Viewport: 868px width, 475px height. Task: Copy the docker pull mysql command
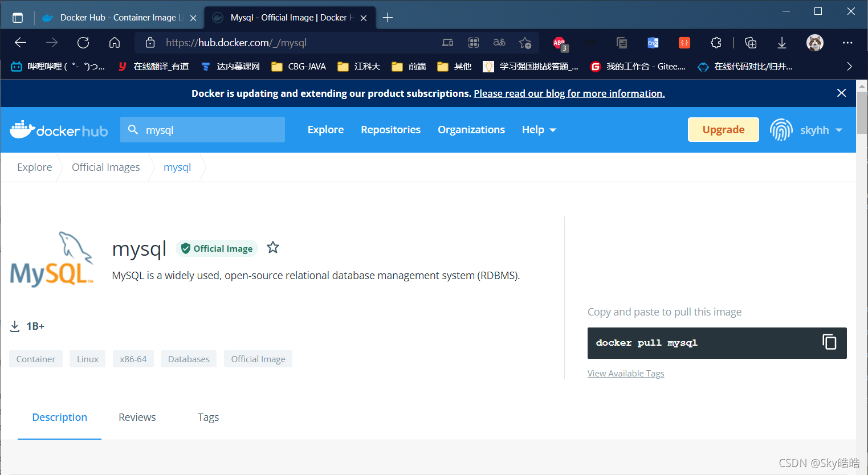click(829, 342)
